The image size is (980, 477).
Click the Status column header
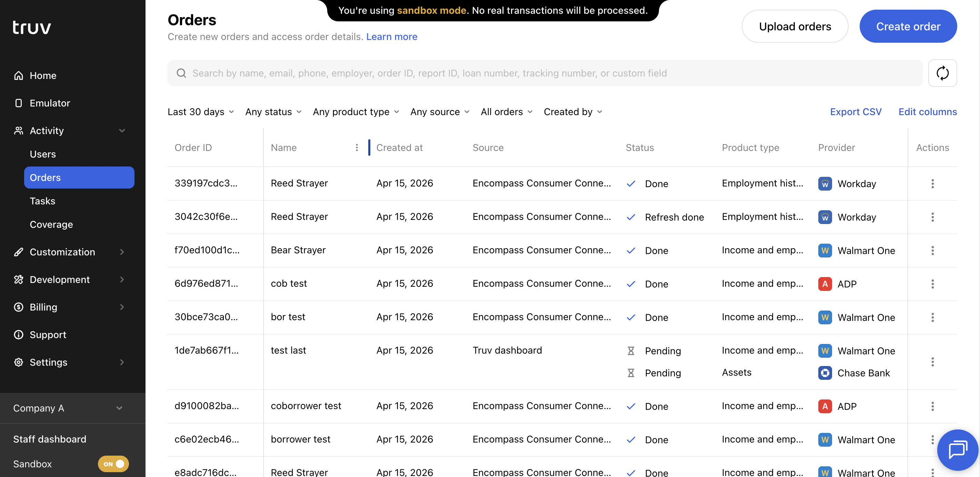click(640, 148)
